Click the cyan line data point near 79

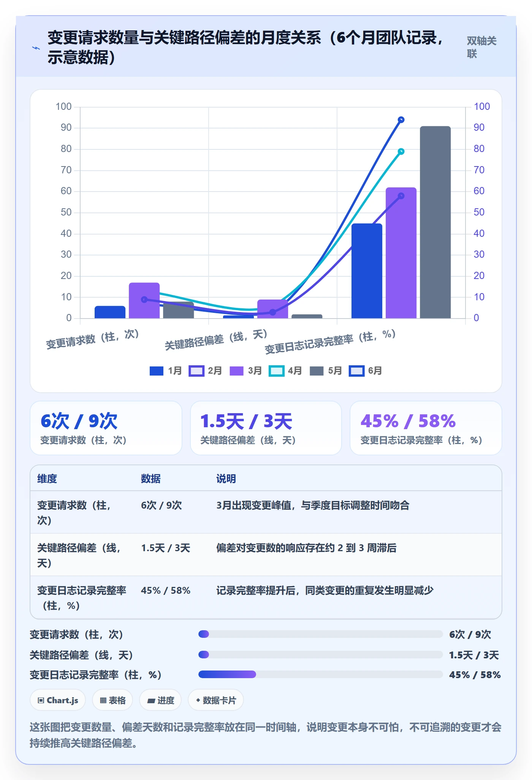[x=401, y=151]
